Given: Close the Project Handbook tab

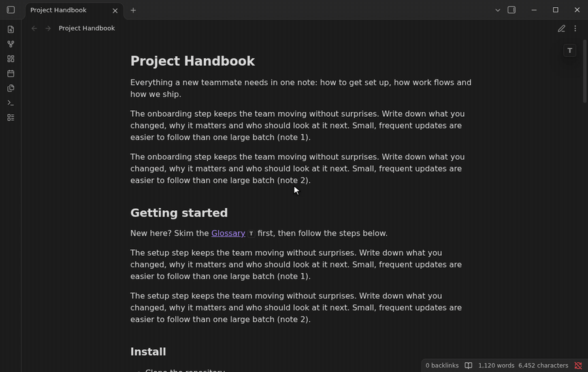Looking at the screenshot, I should (x=115, y=10).
